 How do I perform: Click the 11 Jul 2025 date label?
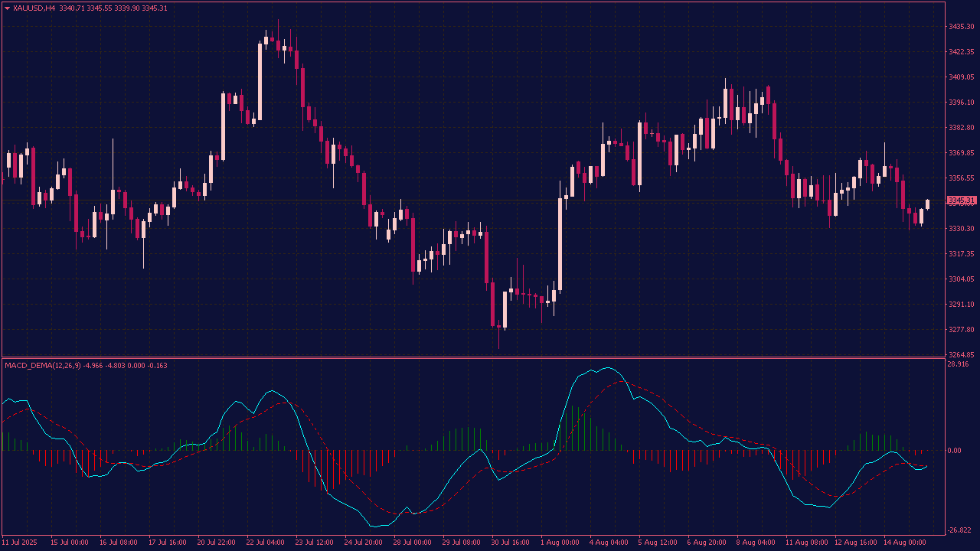(x=21, y=543)
